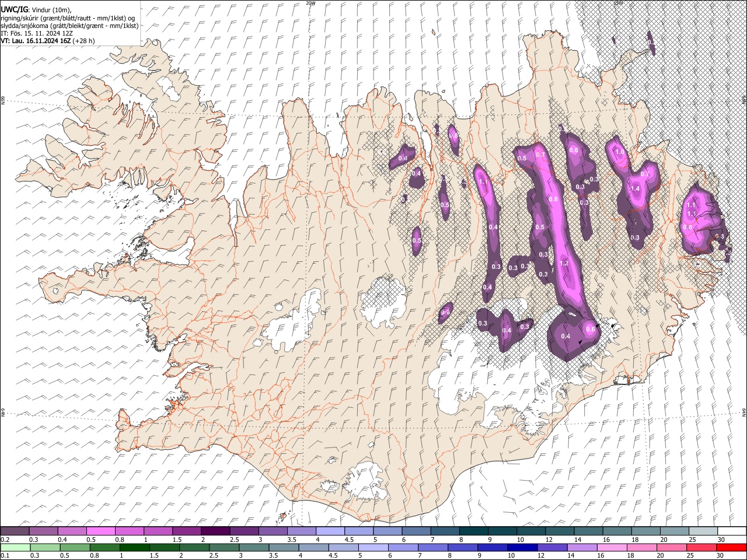
Task: Select the 12–14 violet swatch in bottom legend row
Action: click(552, 547)
